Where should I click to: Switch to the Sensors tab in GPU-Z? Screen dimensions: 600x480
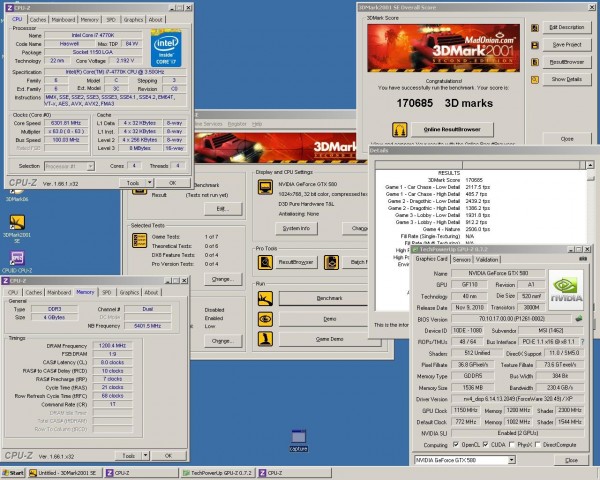pos(461,260)
